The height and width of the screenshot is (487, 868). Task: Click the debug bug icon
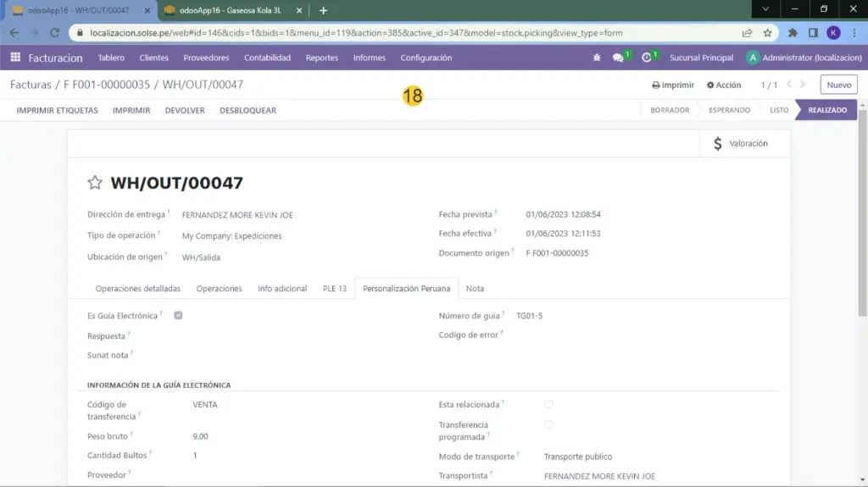click(x=597, y=58)
